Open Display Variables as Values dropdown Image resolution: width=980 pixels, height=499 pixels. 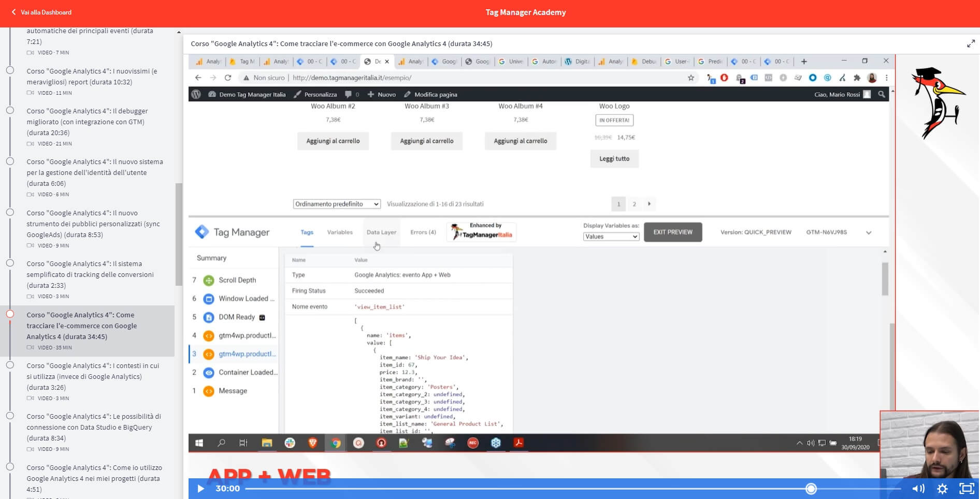pos(611,237)
